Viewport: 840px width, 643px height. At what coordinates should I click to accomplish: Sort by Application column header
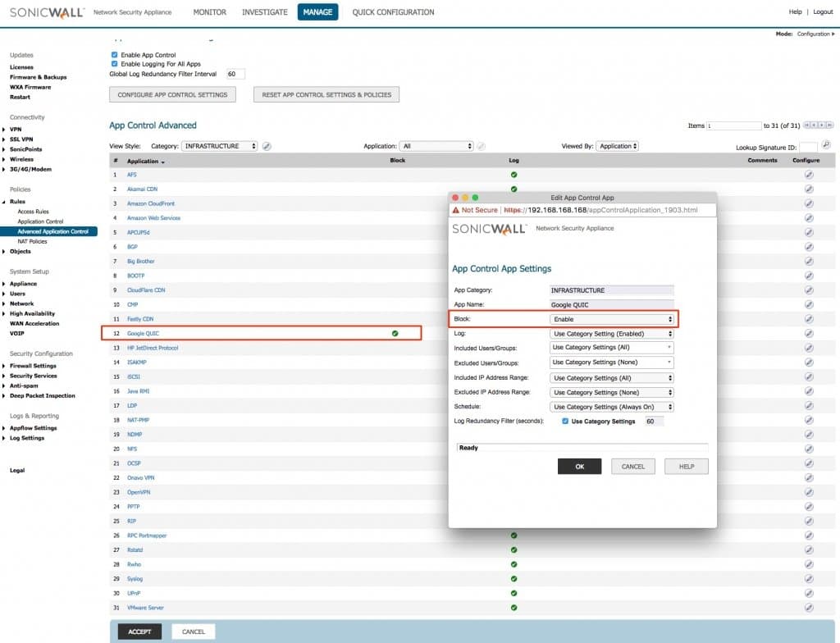click(x=145, y=161)
